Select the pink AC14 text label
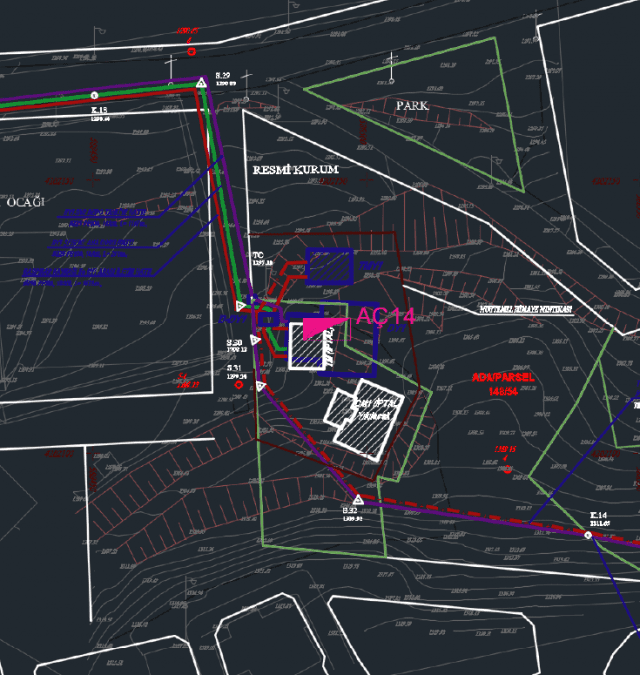This screenshot has height=675, width=640. 385,316
